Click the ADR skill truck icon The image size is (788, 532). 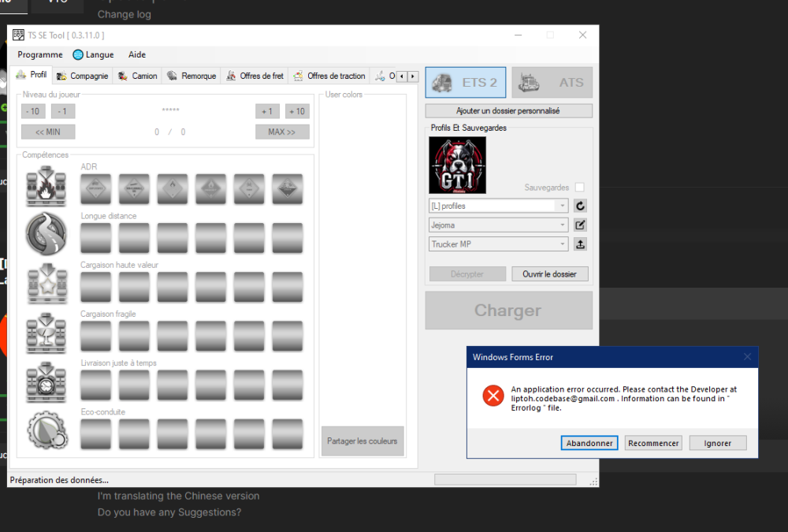point(46,186)
